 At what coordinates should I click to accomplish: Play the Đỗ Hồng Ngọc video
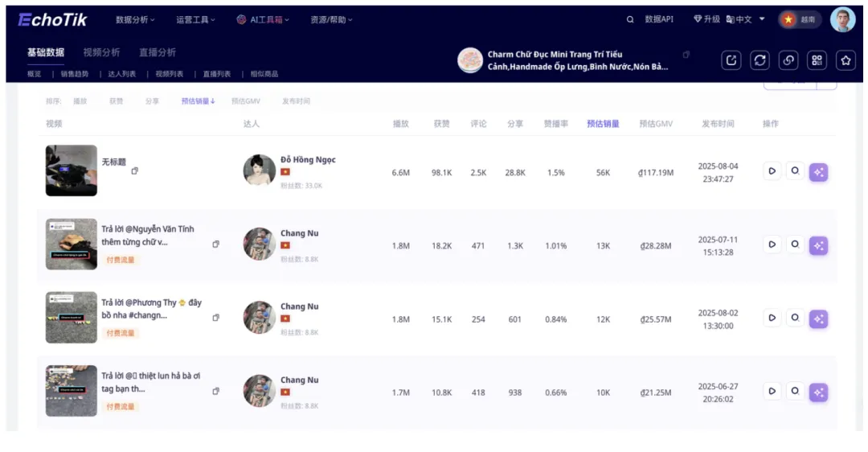(x=772, y=171)
